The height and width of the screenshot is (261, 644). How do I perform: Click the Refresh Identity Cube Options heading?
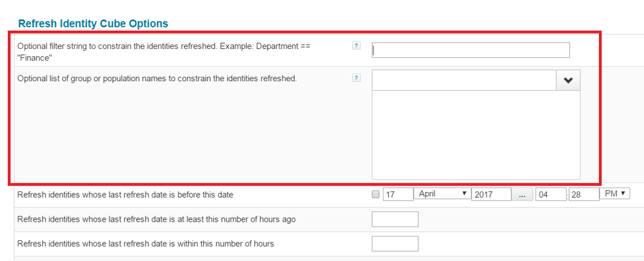93,24
